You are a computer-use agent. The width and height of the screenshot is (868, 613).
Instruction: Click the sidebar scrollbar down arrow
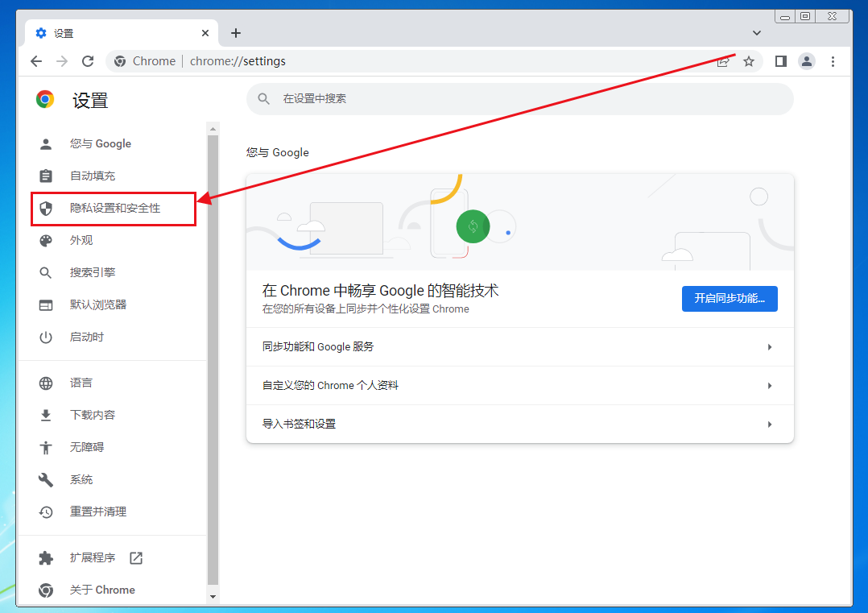(213, 597)
